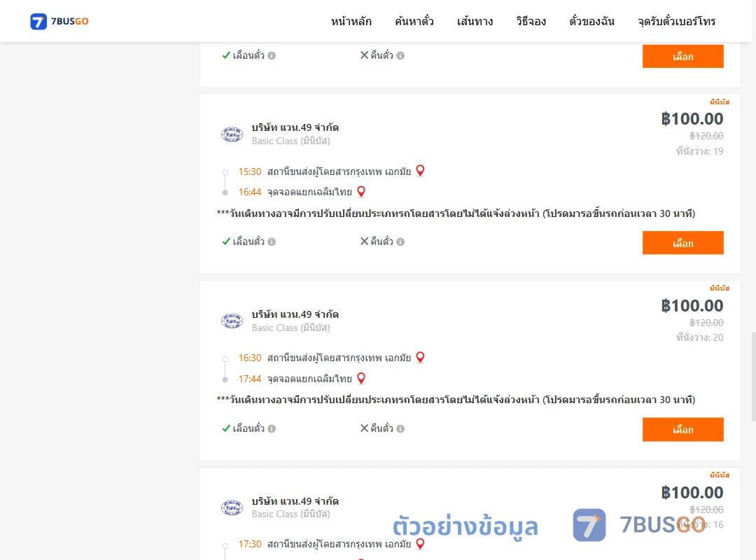The height and width of the screenshot is (560, 756).
Task: Open the หน้าหลัก menu item
Action: point(351,21)
